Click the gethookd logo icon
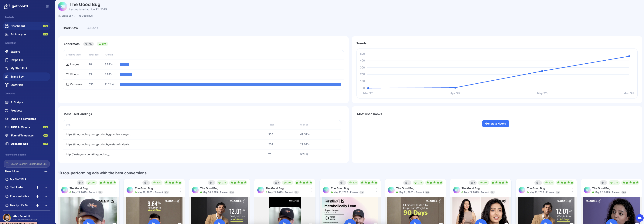Image resolution: width=644 pixels, height=224 pixels. click(x=7, y=6)
